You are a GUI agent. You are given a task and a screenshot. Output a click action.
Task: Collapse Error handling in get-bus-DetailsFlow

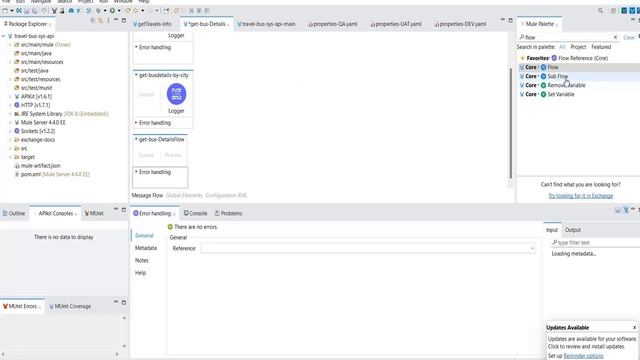(x=136, y=172)
